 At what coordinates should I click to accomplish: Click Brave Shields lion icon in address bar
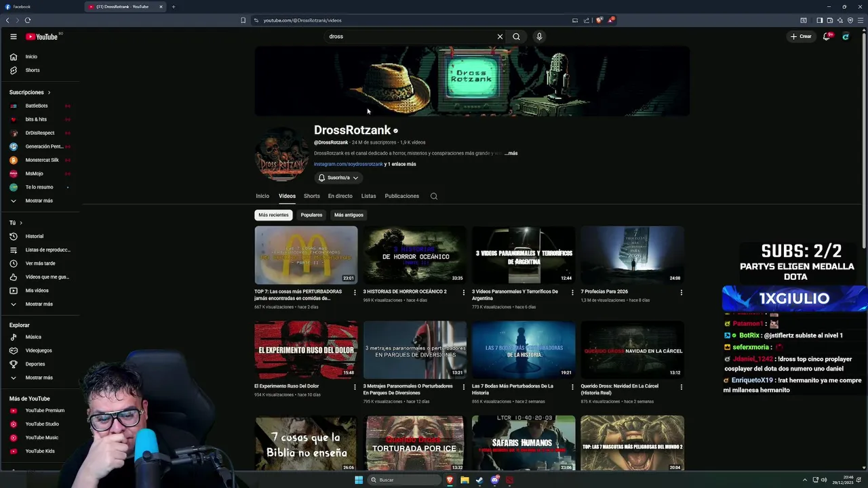coord(599,20)
